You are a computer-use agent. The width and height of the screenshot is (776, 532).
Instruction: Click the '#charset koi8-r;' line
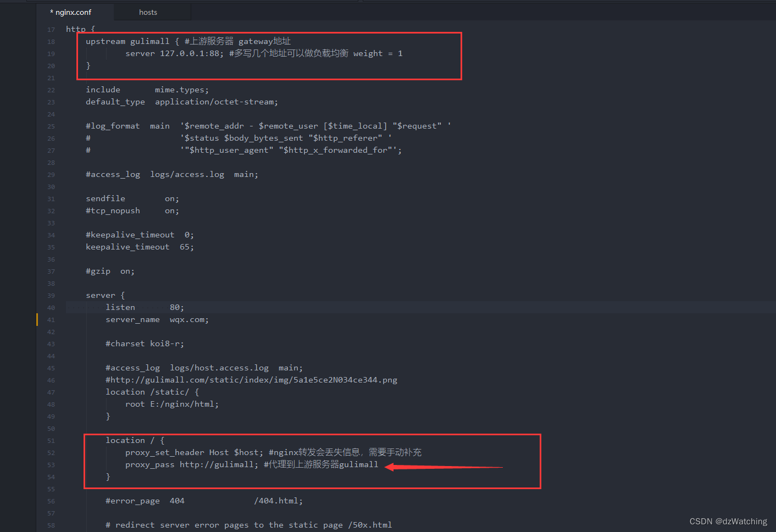tap(145, 343)
